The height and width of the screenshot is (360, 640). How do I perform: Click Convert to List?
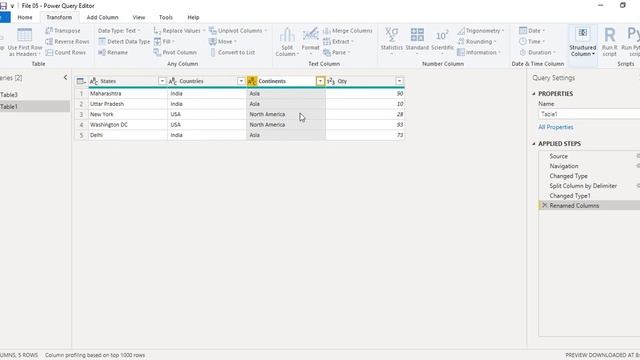232,52
